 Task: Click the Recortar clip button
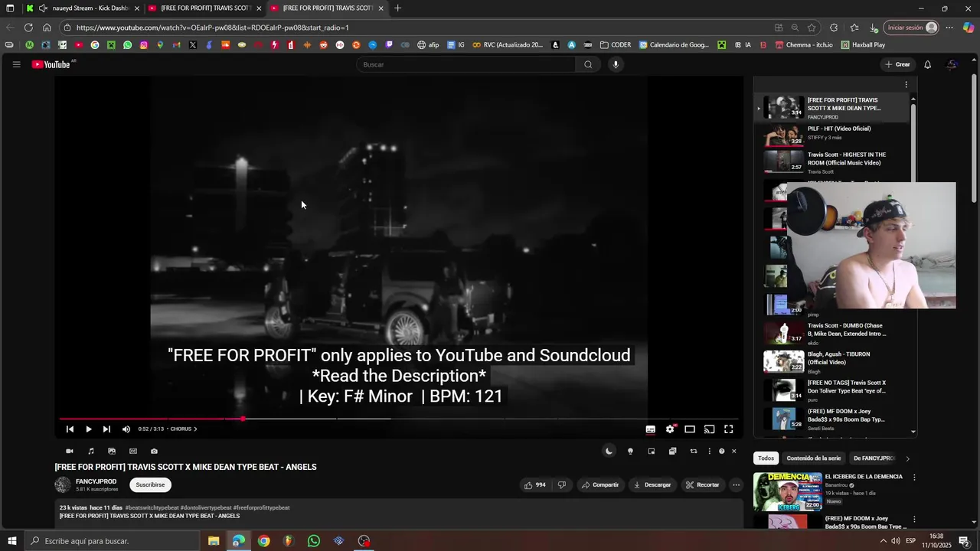pyautogui.click(x=703, y=484)
